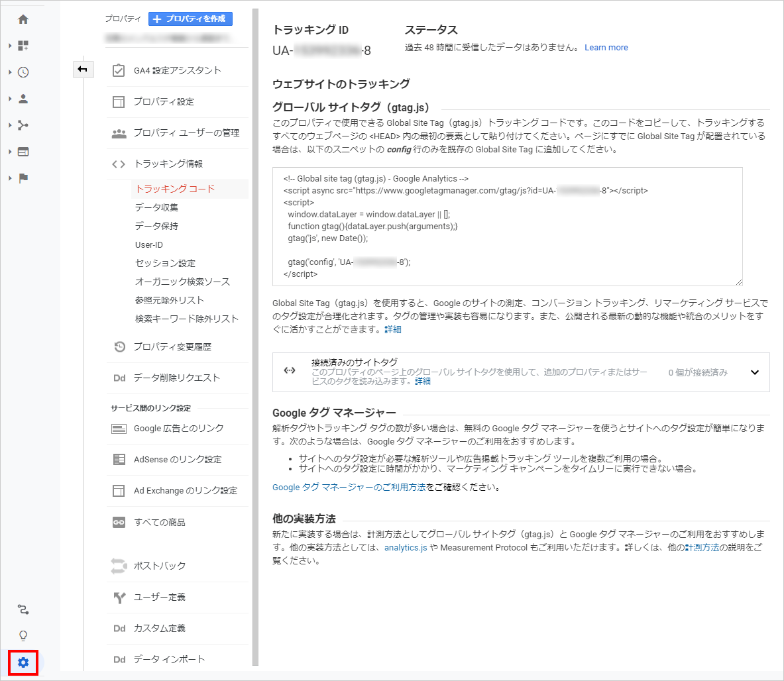Click the プロパティを作成 button
This screenshot has width=784, height=681.
coord(190,19)
